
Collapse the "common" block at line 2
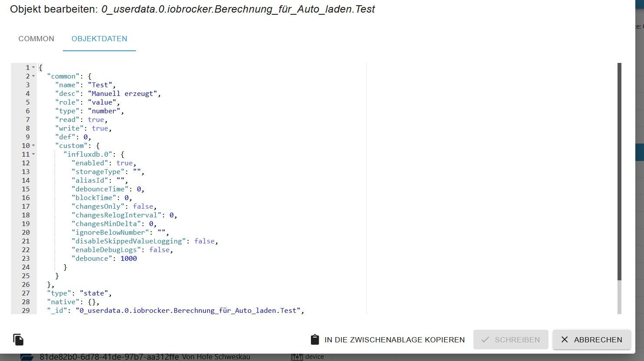pos(33,76)
